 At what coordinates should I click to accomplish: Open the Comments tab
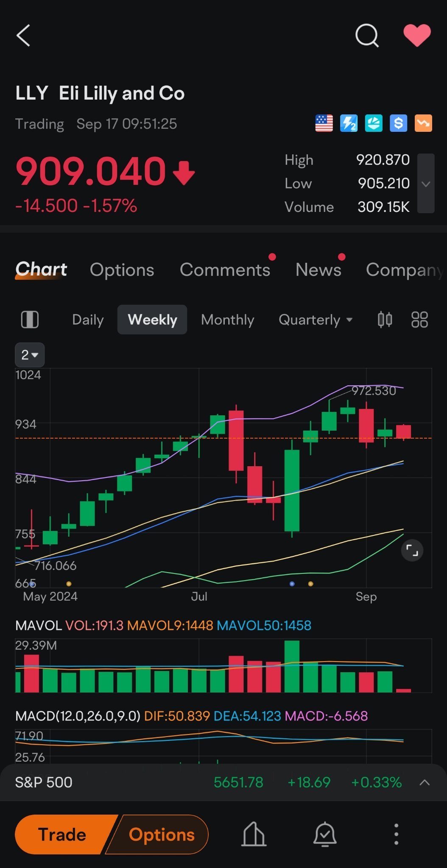click(225, 270)
